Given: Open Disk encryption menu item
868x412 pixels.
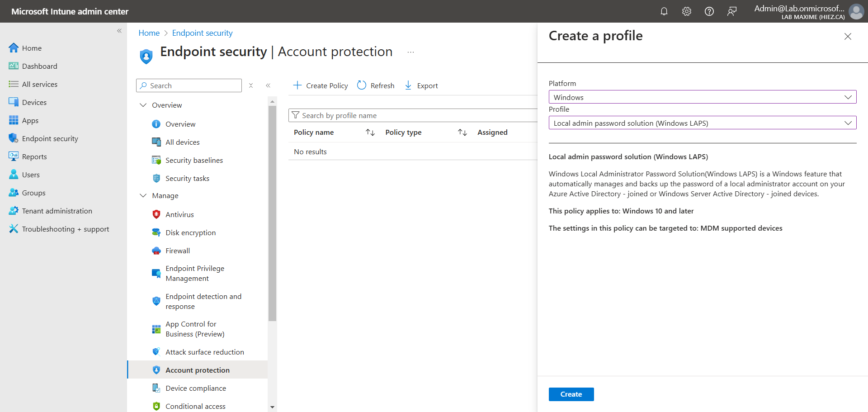Looking at the screenshot, I should pos(190,232).
